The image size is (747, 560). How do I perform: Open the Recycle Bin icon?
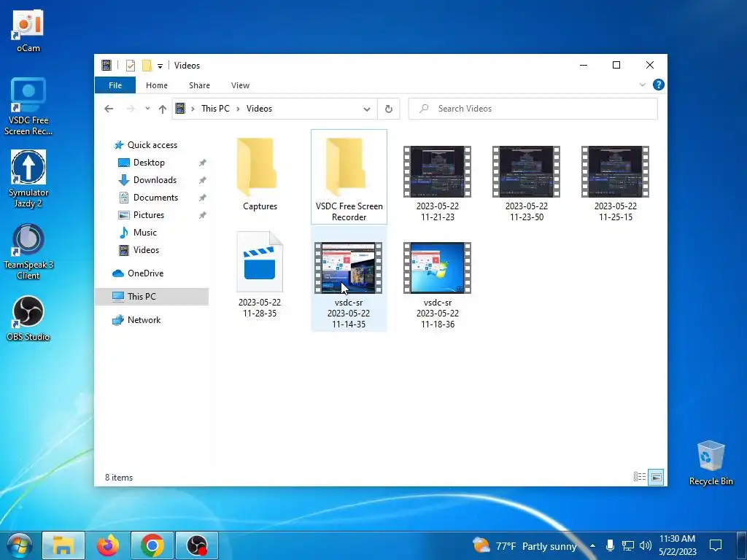[711, 463]
